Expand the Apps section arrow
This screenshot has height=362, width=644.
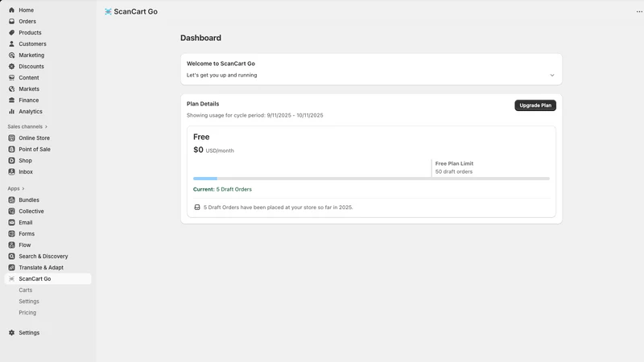pyautogui.click(x=23, y=188)
